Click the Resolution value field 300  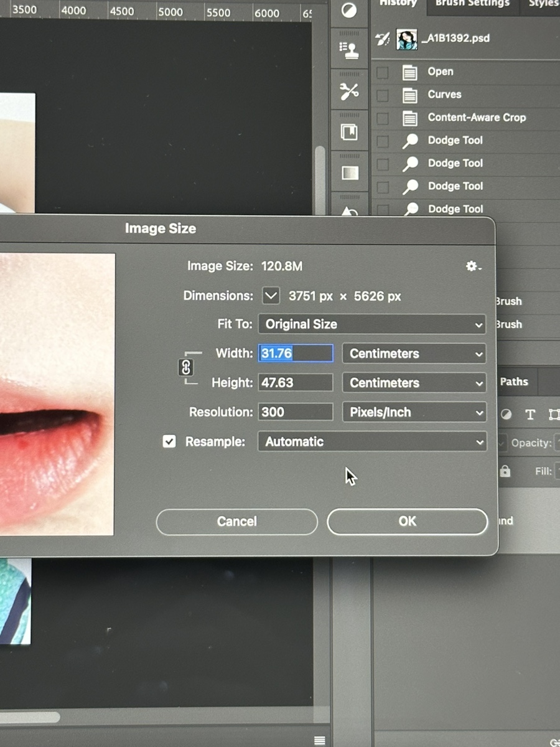pos(296,412)
